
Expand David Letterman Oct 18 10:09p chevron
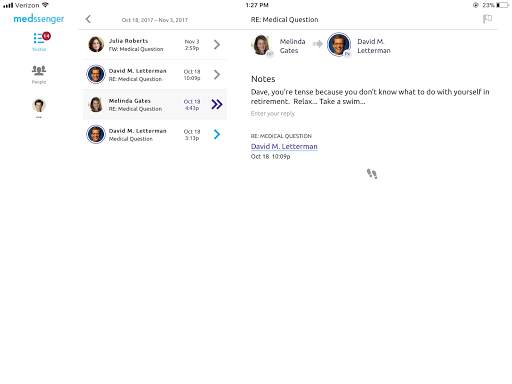click(217, 75)
